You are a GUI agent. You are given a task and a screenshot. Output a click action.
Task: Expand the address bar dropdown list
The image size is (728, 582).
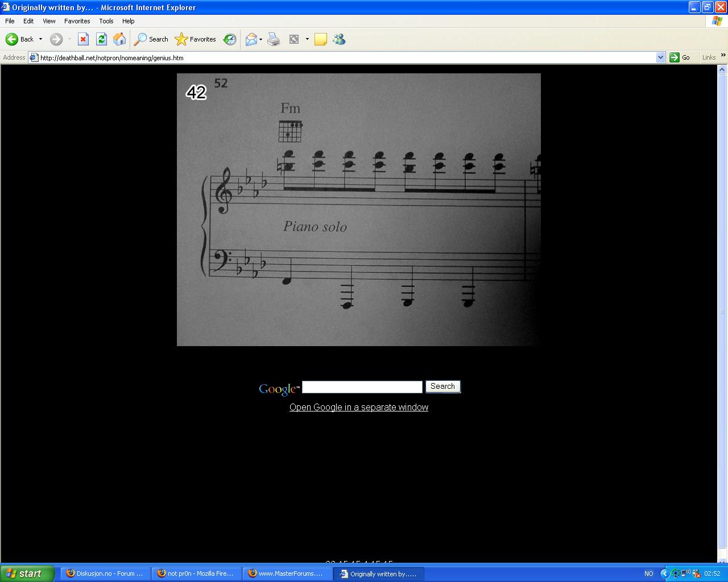click(660, 57)
